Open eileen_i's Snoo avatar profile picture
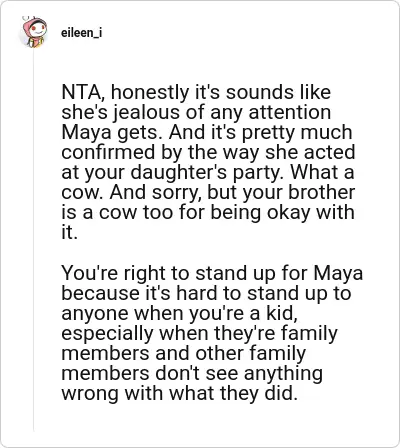Image resolution: width=400 pixels, height=448 pixels. coord(33,32)
